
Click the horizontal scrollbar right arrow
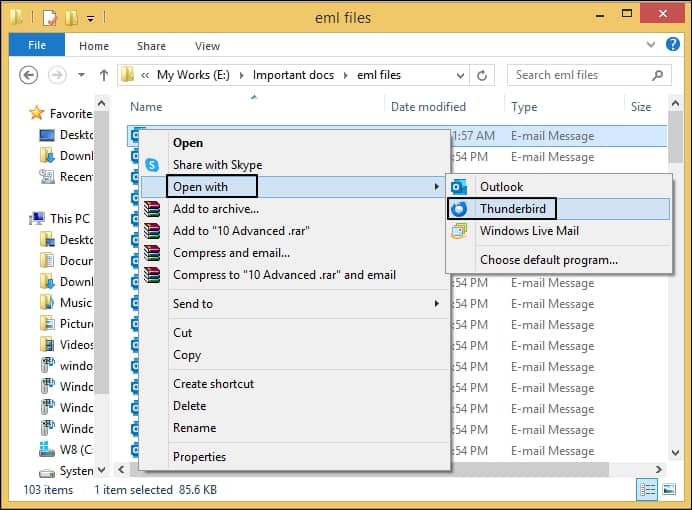click(x=659, y=469)
